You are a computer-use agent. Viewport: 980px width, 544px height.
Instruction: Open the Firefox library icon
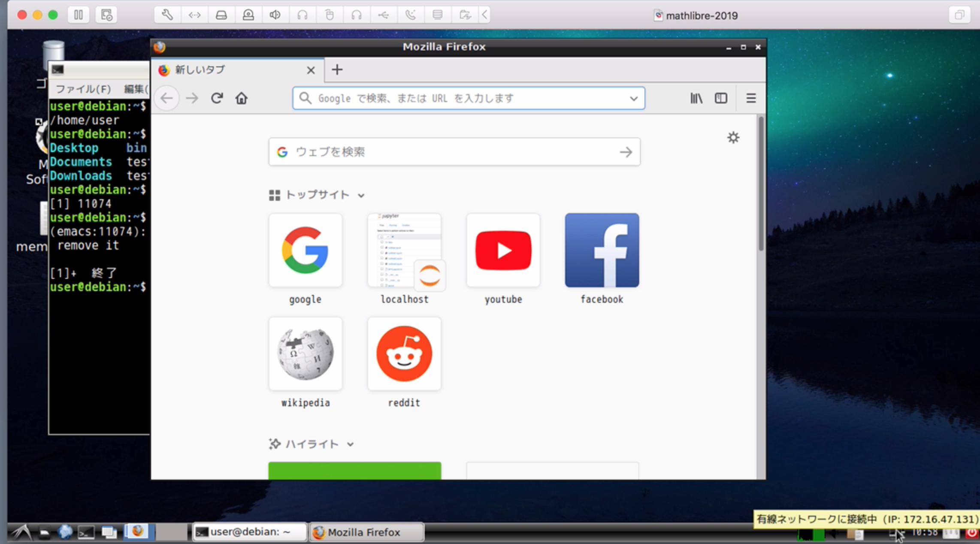696,98
